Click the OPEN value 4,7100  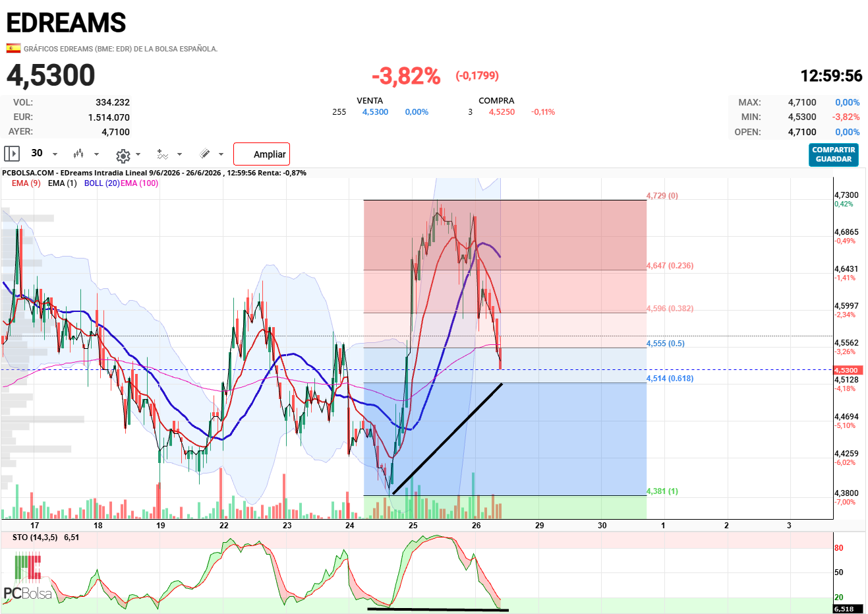pos(802,132)
